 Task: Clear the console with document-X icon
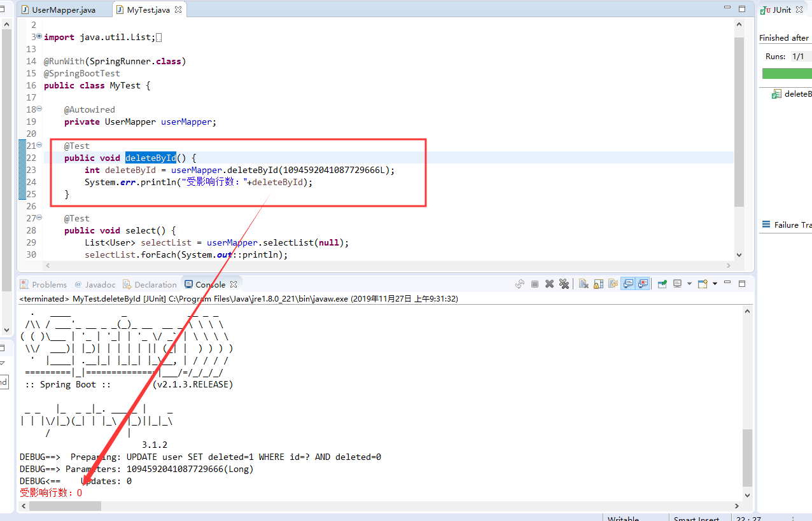pos(584,284)
